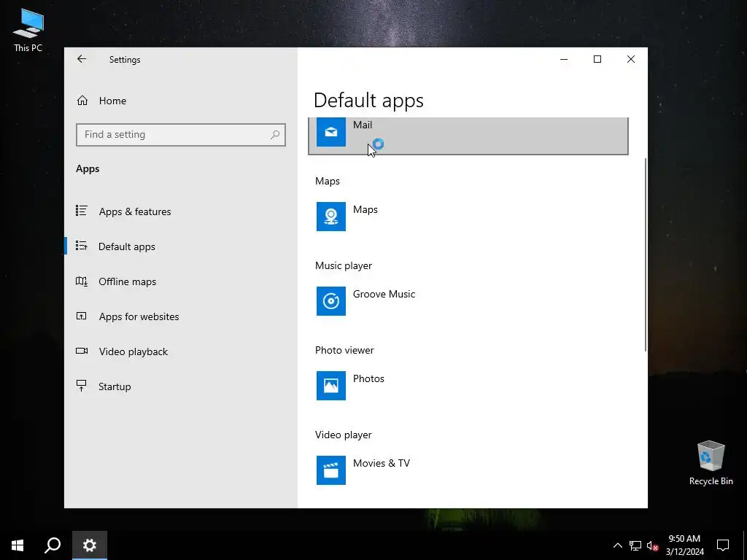Click the Offline maps icon
747x560 pixels.
click(82, 281)
